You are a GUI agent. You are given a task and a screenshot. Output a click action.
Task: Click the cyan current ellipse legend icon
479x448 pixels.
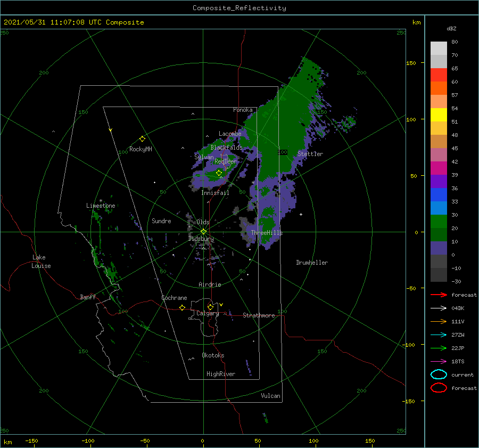[439, 374]
